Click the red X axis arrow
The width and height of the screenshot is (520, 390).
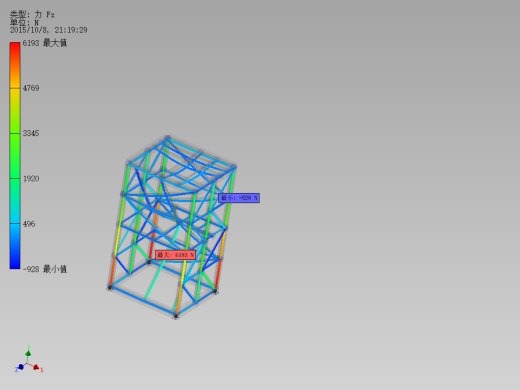coord(36,367)
